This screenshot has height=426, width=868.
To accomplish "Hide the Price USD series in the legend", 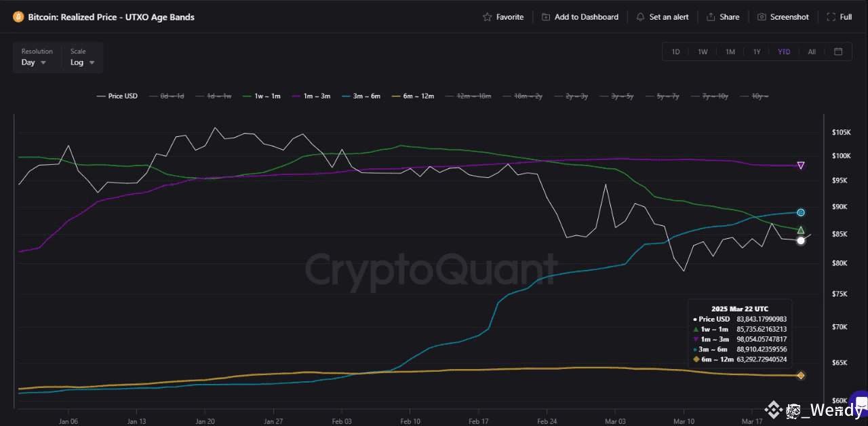I will pyautogui.click(x=117, y=96).
